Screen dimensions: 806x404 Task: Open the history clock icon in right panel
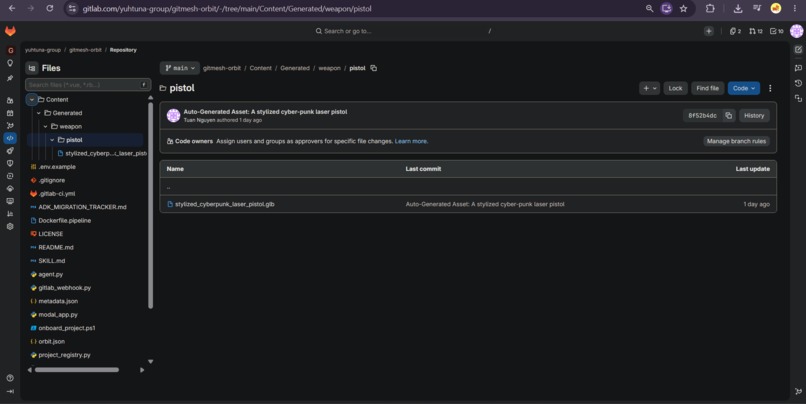(798, 83)
